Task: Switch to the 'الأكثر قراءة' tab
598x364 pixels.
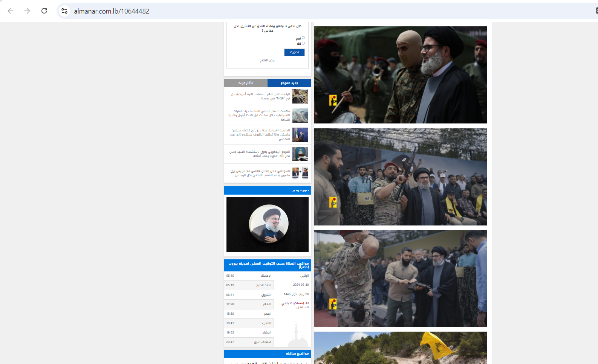Action: 246,83
